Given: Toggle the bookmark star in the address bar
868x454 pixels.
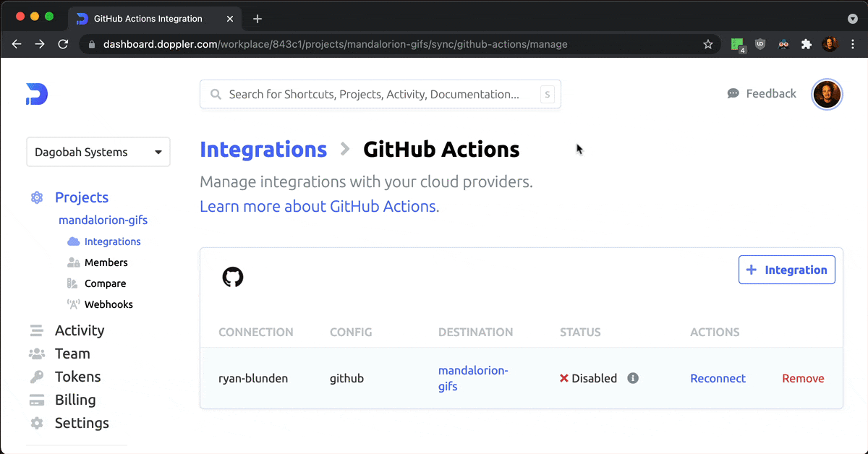Looking at the screenshot, I should [707, 44].
